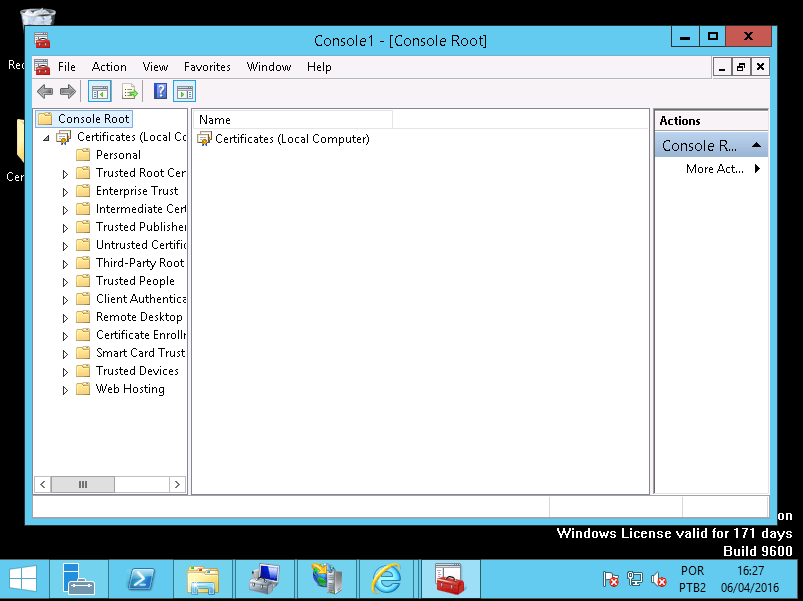Collapse the Certificates (Local Computer) tree node
The width and height of the screenshot is (803, 601).
pyautogui.click(x=46, y=138)
